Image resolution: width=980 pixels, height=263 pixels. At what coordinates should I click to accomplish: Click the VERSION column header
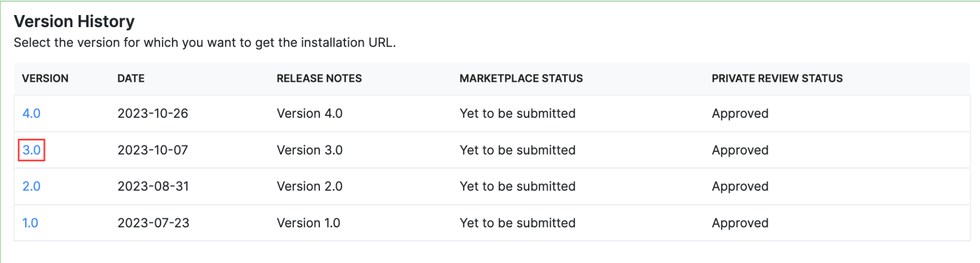45,78
